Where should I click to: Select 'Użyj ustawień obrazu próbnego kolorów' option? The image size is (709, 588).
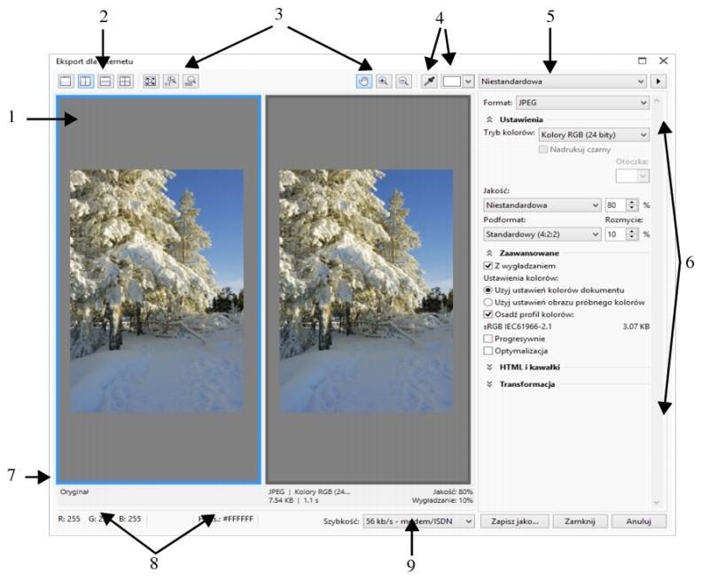pyautogui.click(x=487, y=302)
